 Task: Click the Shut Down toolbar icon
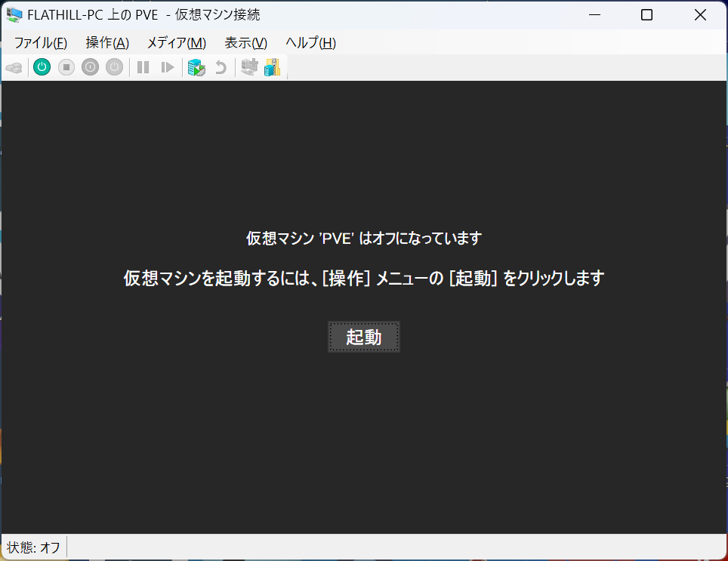click(x=90, y=67)
